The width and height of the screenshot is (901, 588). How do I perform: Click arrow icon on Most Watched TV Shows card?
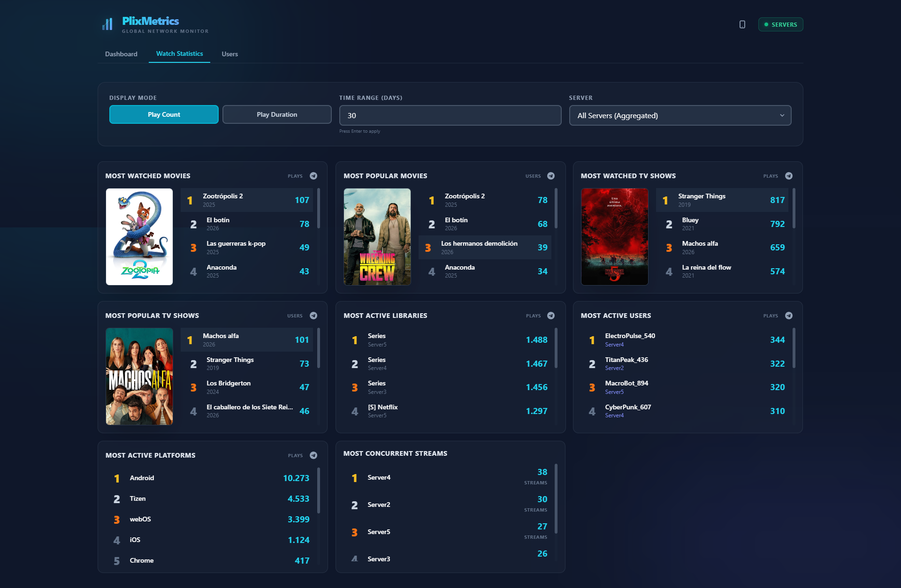[x=789, y=176]
